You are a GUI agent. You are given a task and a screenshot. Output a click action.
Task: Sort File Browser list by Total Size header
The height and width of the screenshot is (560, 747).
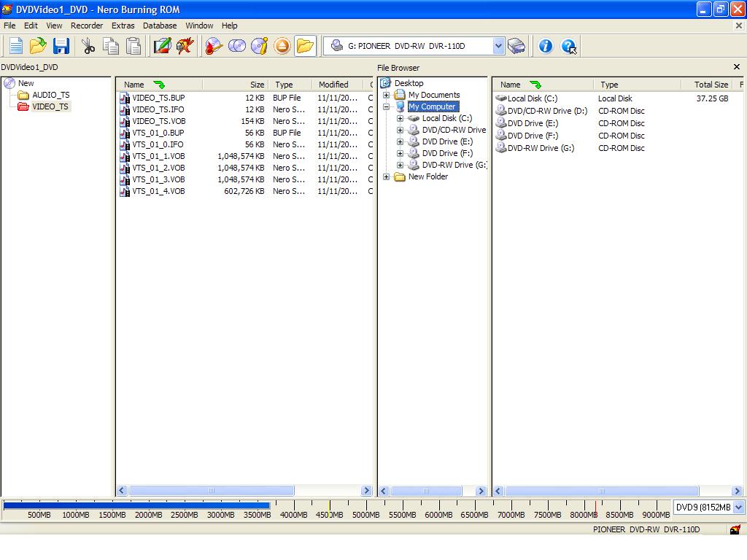[708, 85]
